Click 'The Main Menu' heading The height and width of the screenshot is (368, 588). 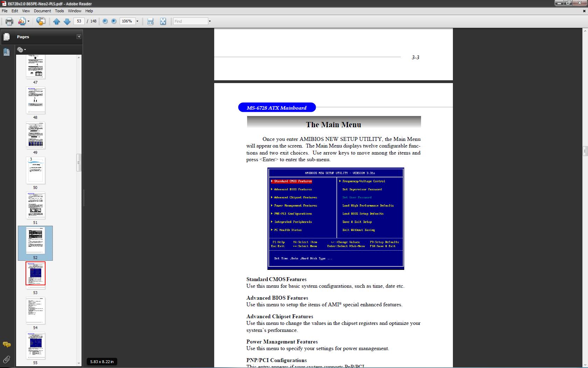coord(334,125)
